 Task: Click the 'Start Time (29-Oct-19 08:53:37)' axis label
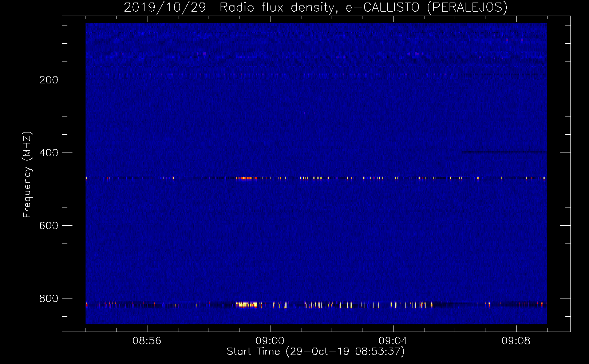click(316, 352)
